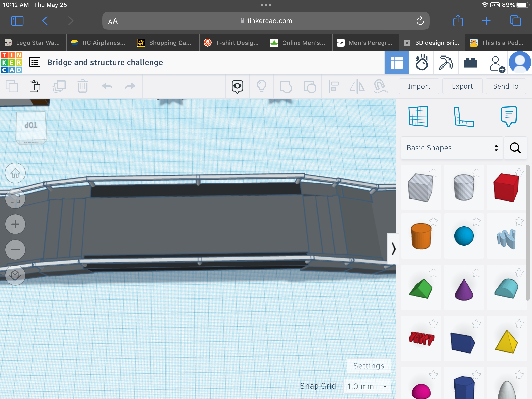Click the Paste tool

35,86
